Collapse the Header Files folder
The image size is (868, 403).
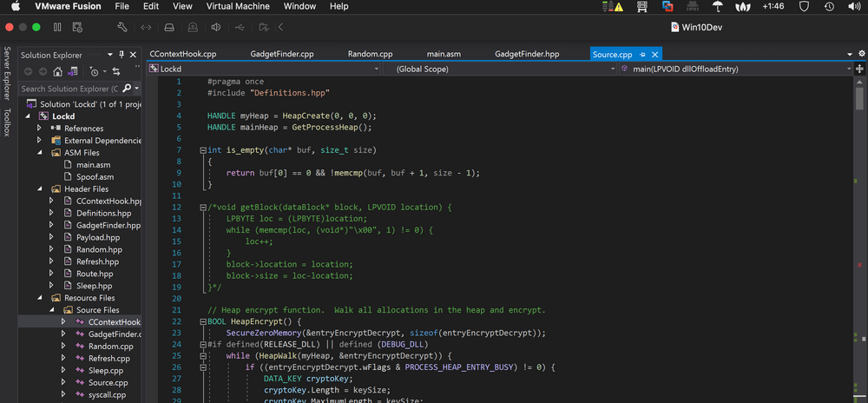click(39, 188)
